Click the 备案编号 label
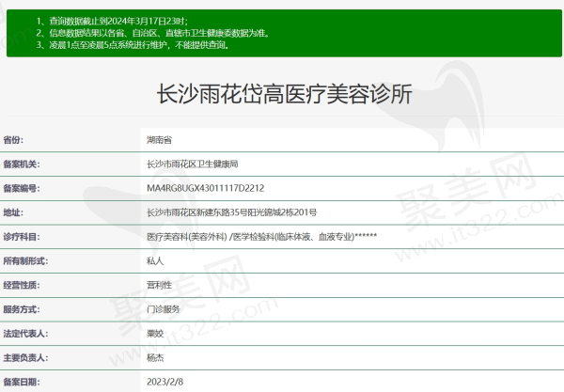The width and height of the screenshot is (564, 392). [x=22, y=188]
